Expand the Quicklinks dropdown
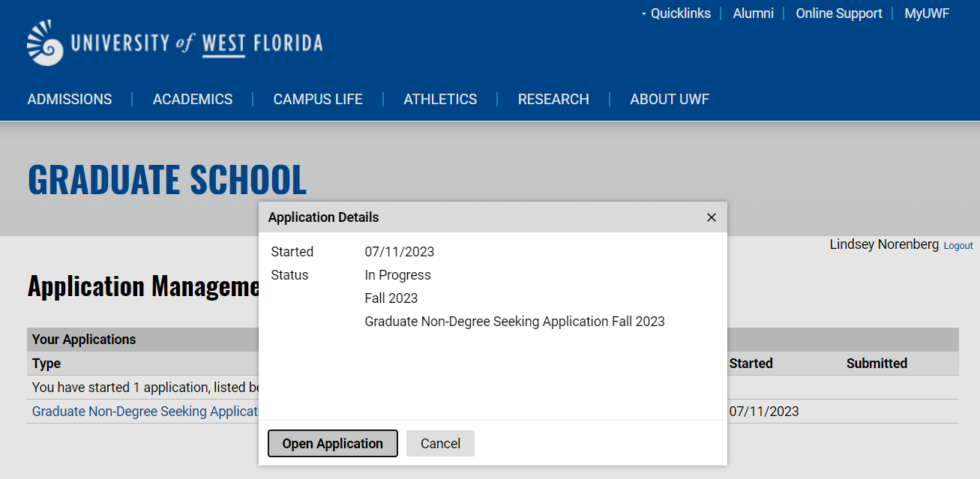The height and width of the screenshot is (479, 980). (x=676, y=13)
